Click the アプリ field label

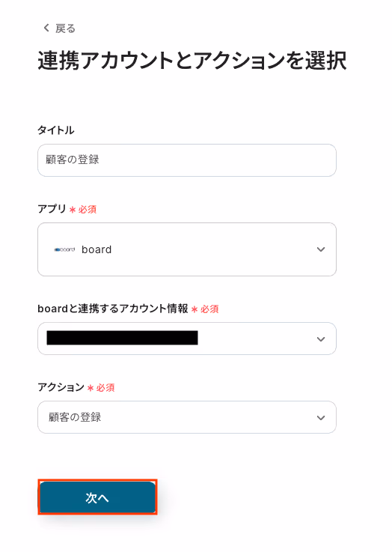tap(52, 209)
